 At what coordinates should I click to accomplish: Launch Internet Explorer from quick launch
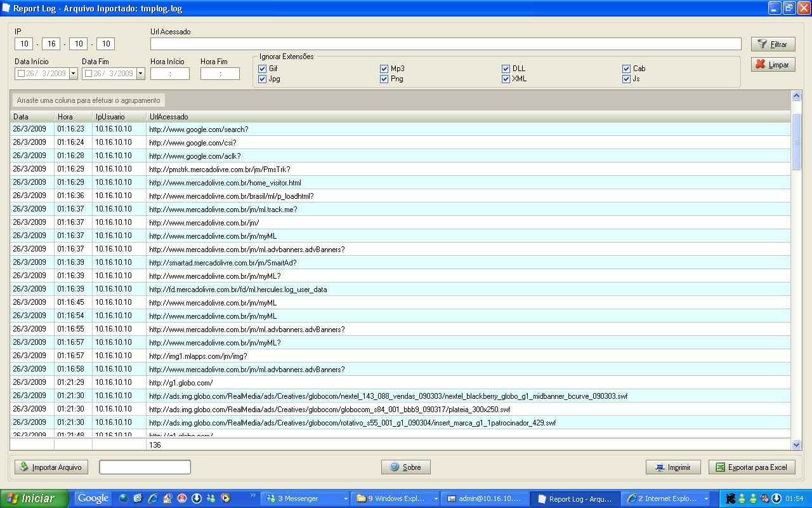coord(153,498)
